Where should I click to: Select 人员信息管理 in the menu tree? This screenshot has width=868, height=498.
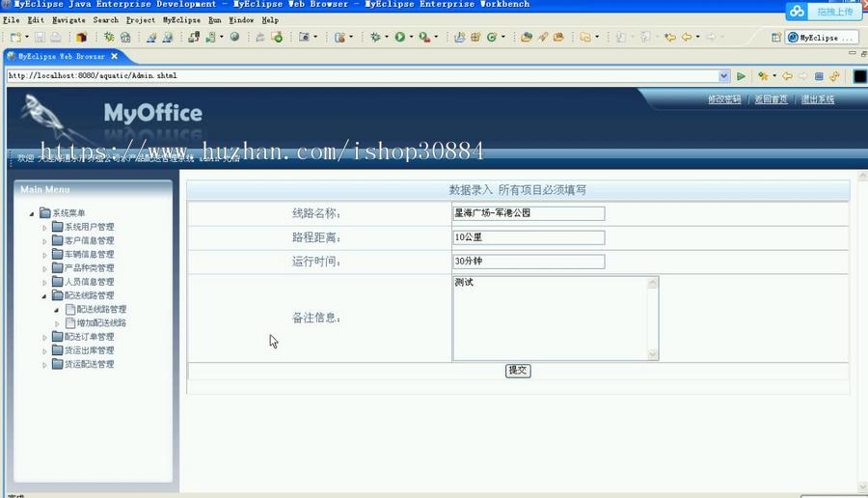click(x=89, y=282)
